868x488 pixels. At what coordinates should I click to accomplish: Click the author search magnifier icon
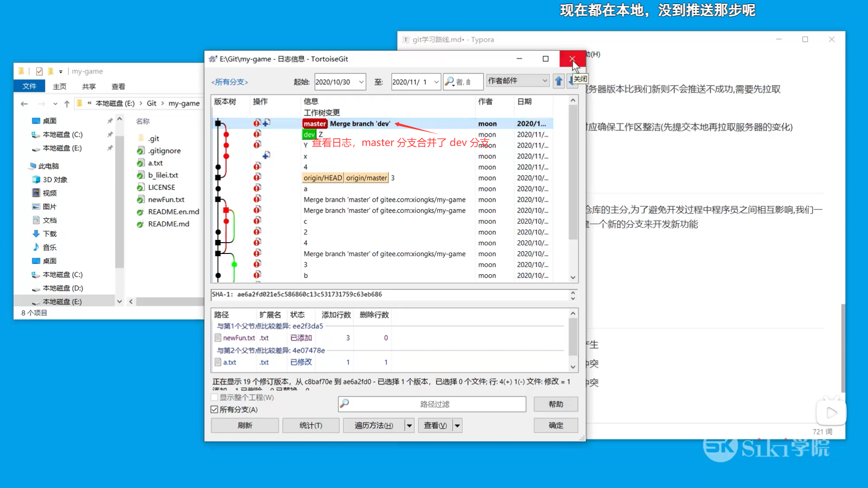coord(450,82)
